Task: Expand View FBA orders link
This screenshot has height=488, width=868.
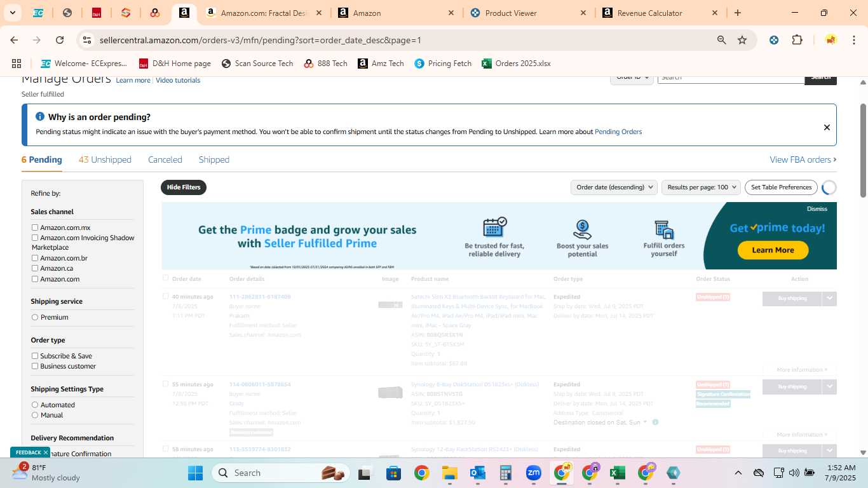Action: coord(803,159)
